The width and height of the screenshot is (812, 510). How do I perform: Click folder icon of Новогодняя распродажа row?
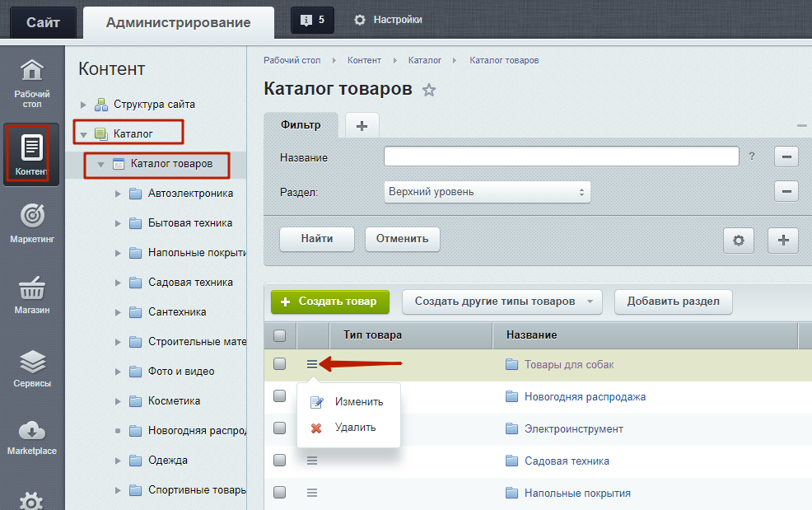[511, 396]
